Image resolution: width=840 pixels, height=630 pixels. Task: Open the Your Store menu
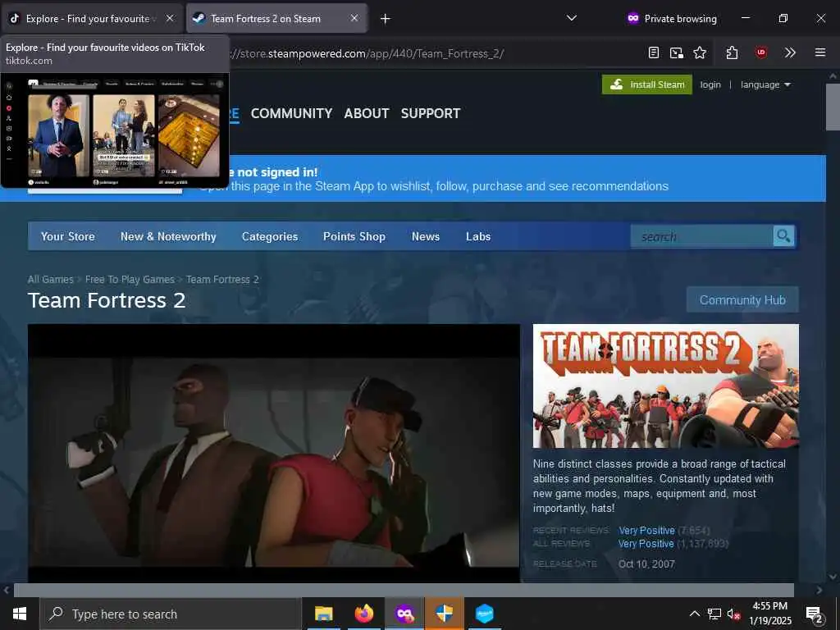tap(68, 236)
